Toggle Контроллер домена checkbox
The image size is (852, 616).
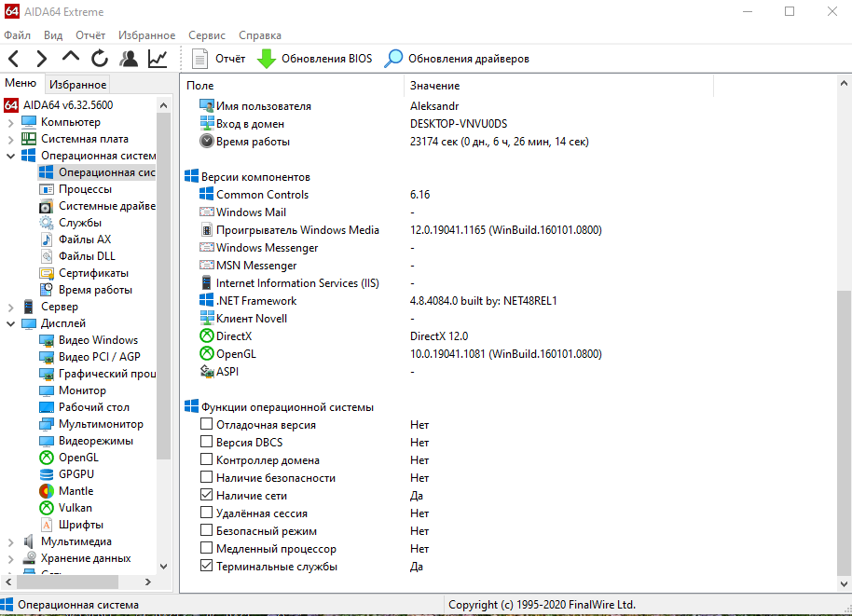click(x=207, y=459)
